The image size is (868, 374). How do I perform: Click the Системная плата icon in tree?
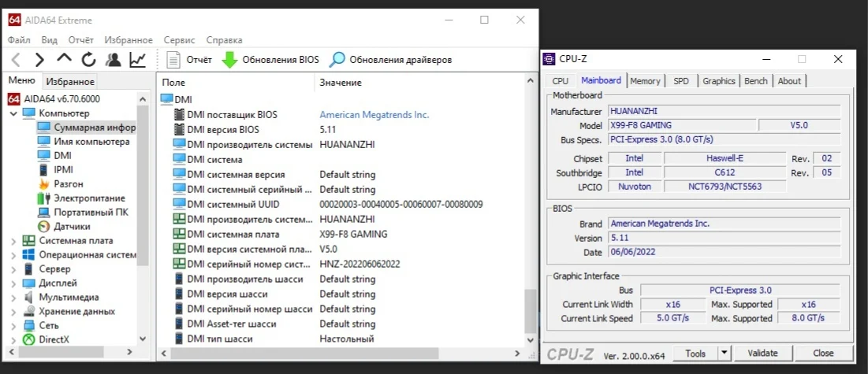pyautogui.click(x=29, y=241)
